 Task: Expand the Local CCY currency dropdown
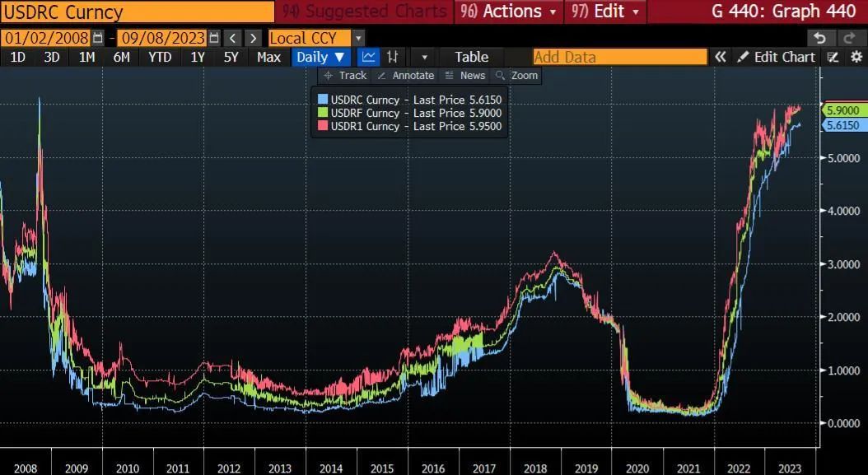(357, 38)
